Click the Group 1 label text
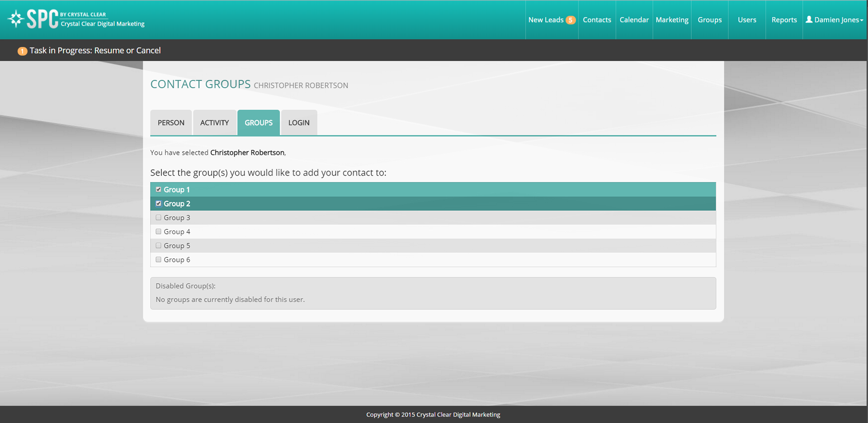 177,190
